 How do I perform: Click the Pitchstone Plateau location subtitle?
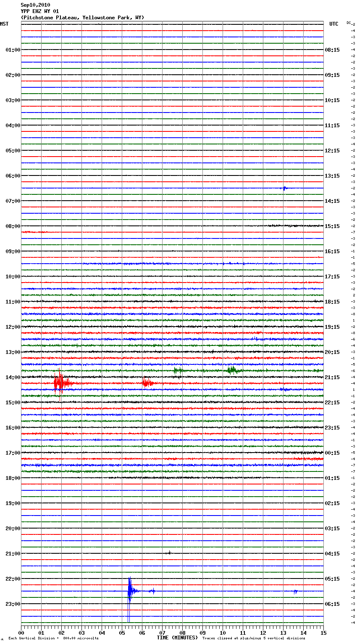coord(82,18)
